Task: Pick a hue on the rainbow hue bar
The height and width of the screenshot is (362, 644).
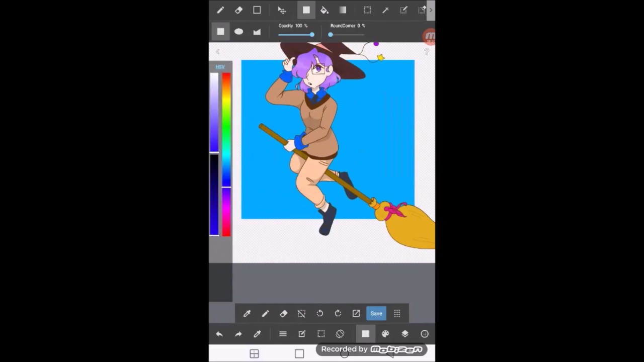Action: coord(226,154)
